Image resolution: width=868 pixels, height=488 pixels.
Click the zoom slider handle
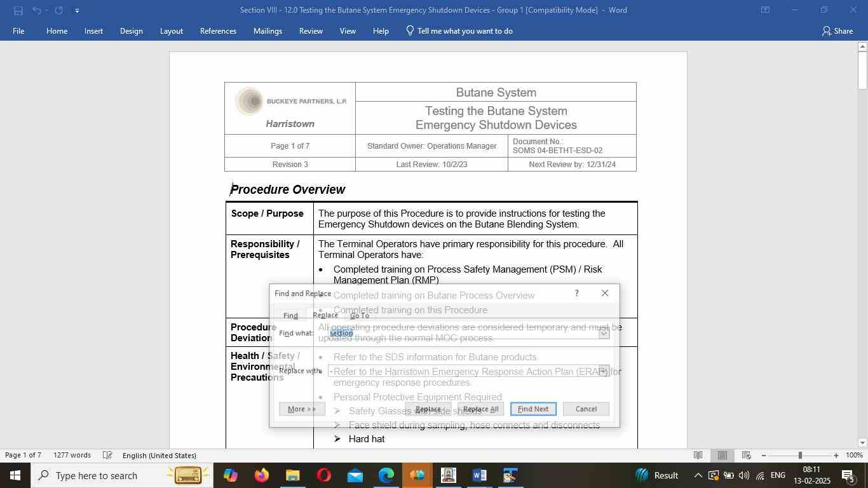(800, 455)
